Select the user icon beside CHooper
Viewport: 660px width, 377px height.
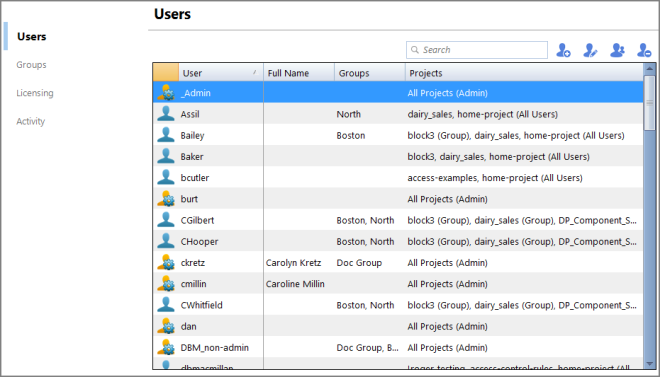166,241
